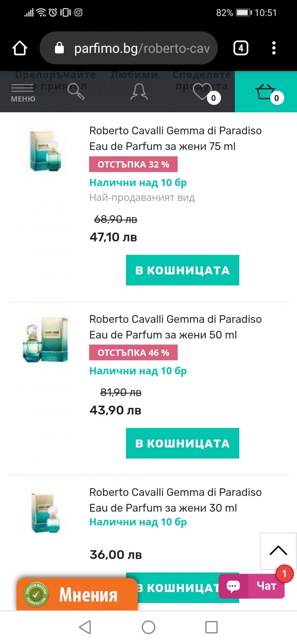Open the МЕНЮ hamburger menu

23,92
